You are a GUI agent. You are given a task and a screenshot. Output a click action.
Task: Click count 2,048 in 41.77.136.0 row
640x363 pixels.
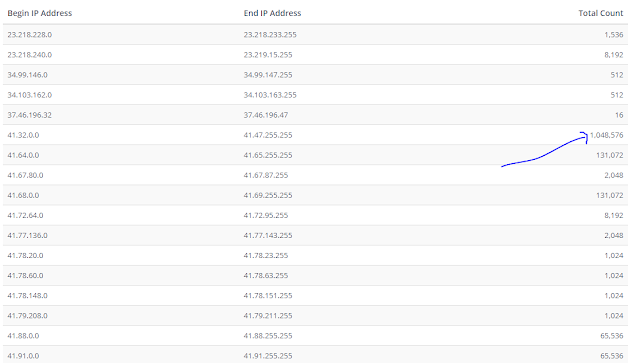pyautogui.click(x=613, y=235)
